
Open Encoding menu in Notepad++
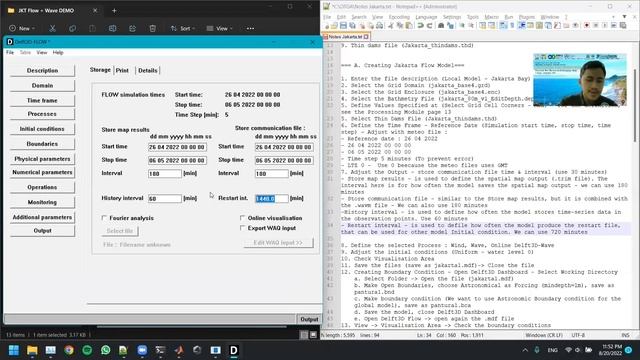click(399, 17)
